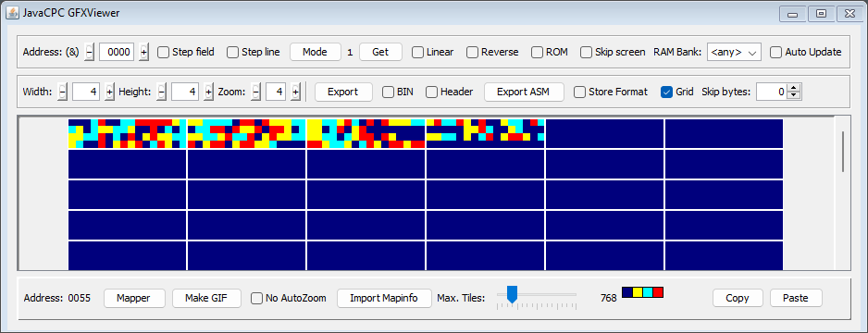Click the Mode button
This screenshot has width=868, height=333.
click(316, 52)
